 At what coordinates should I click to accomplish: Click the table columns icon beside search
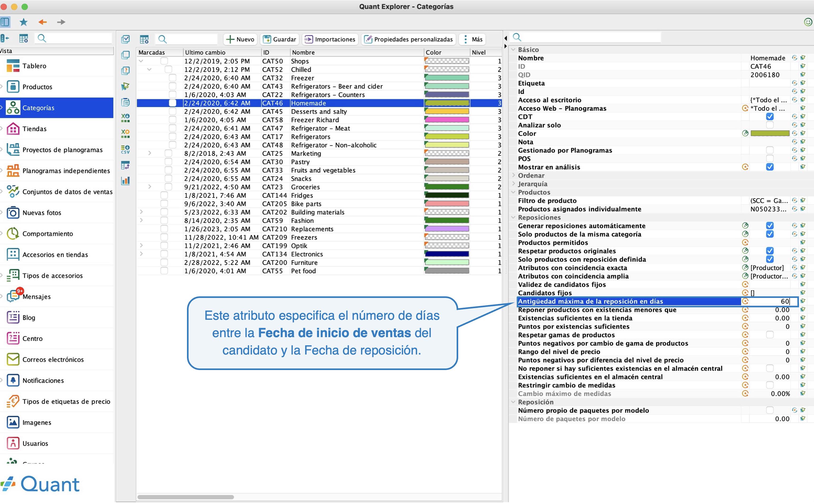[144, 39]
